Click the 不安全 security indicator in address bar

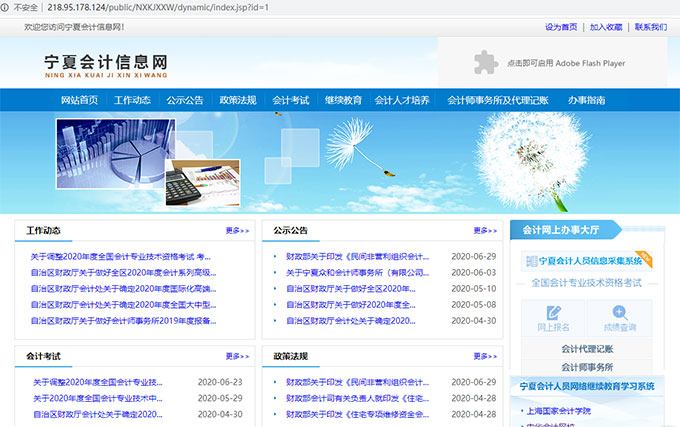click(x=19, y=7)
